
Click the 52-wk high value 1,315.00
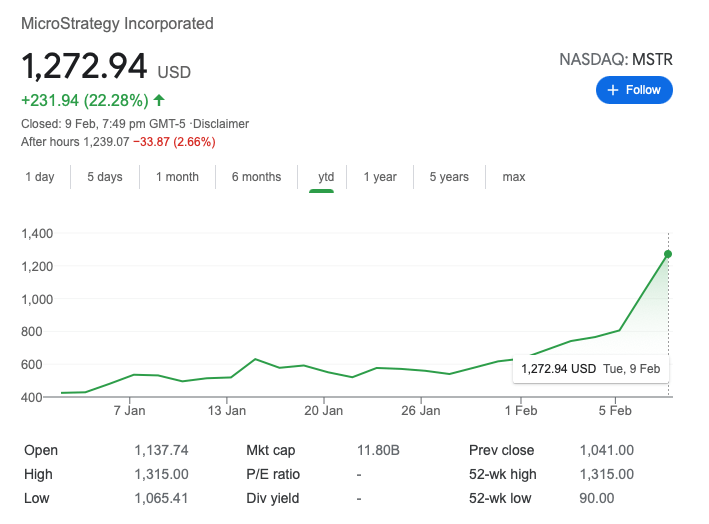pyautogui.click(x=607, y=474)
